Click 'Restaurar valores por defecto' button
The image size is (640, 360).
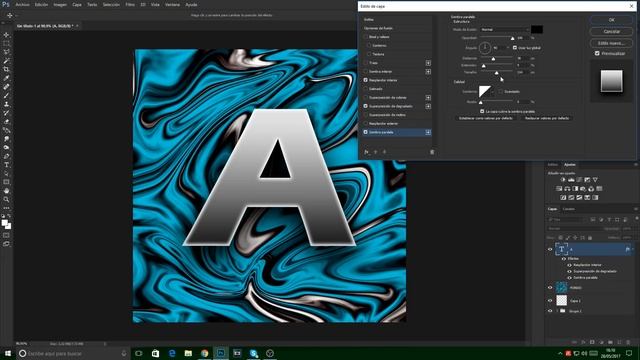pyautogui.click(x=547, y=118)
